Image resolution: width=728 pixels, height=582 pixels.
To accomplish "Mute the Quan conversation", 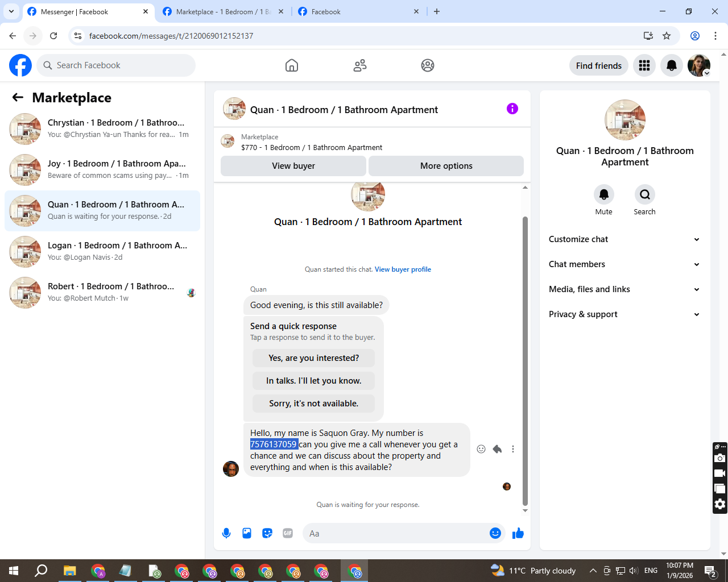I will pyautogui.click(x=604, y=194).
